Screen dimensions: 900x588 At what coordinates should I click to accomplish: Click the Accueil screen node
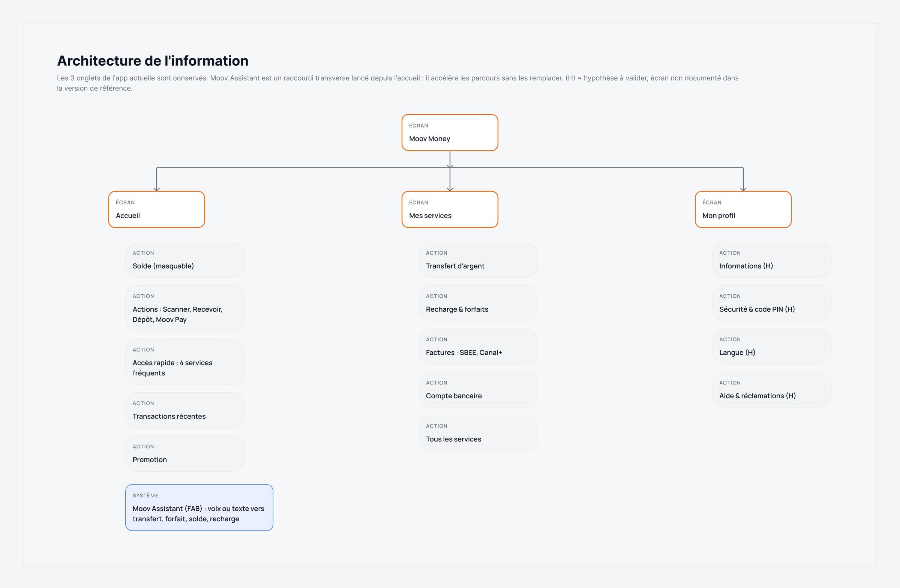click(156, 210)
